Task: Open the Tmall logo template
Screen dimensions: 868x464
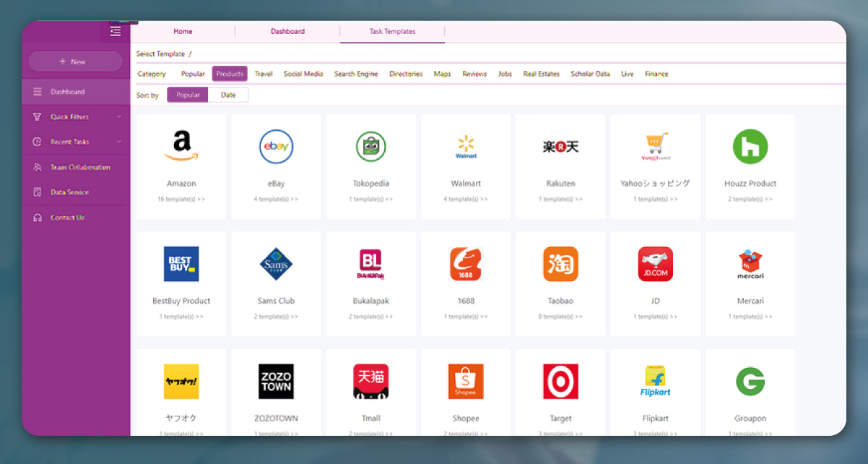Action: pos(371,382)
